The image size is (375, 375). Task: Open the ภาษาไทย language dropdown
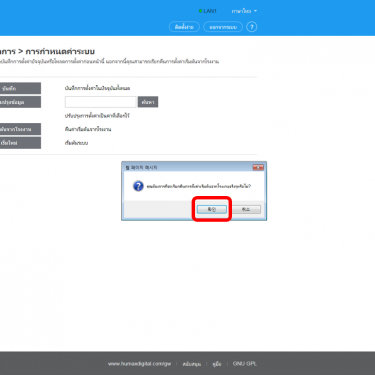click(x=244, y=11)
